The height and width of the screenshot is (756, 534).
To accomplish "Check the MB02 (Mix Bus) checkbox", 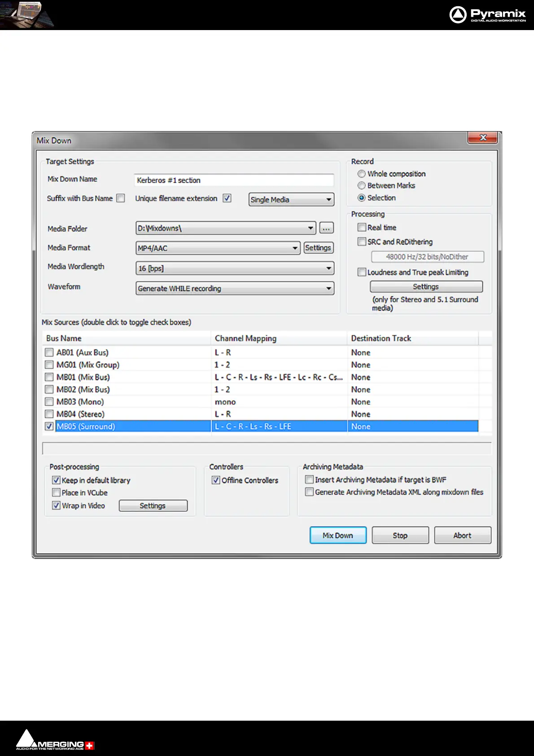I will (49, 389).
